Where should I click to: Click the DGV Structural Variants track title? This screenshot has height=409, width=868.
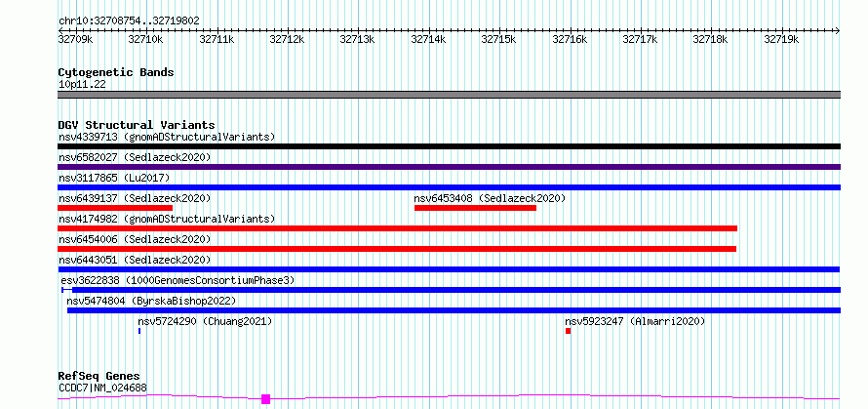137,125
